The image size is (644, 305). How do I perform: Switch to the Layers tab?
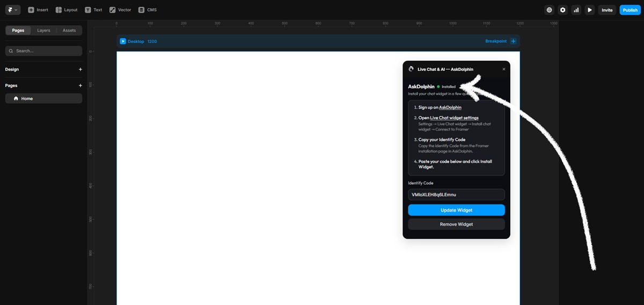tap(43, 30)
